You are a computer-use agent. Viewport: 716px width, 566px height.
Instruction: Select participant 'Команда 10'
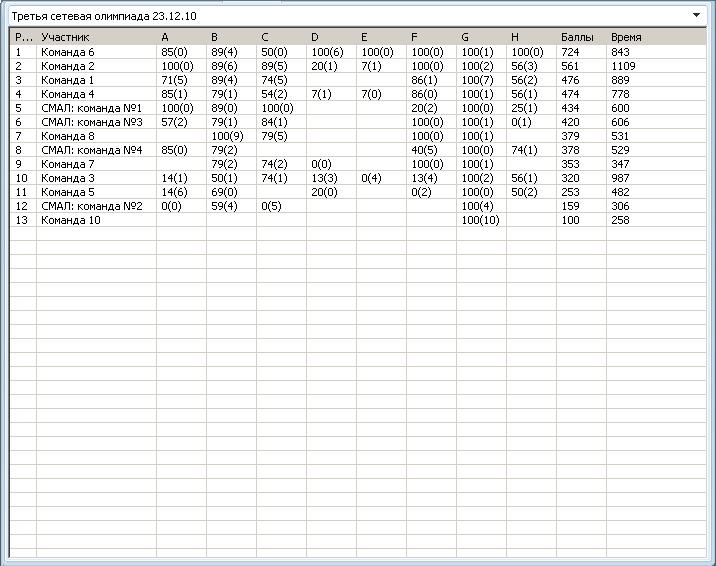[71, 220]
